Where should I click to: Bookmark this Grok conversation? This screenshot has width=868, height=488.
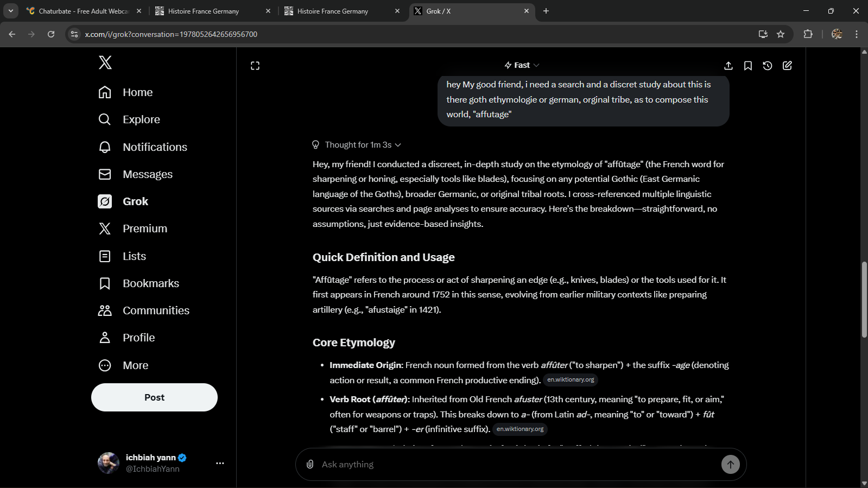pos(748,66)
